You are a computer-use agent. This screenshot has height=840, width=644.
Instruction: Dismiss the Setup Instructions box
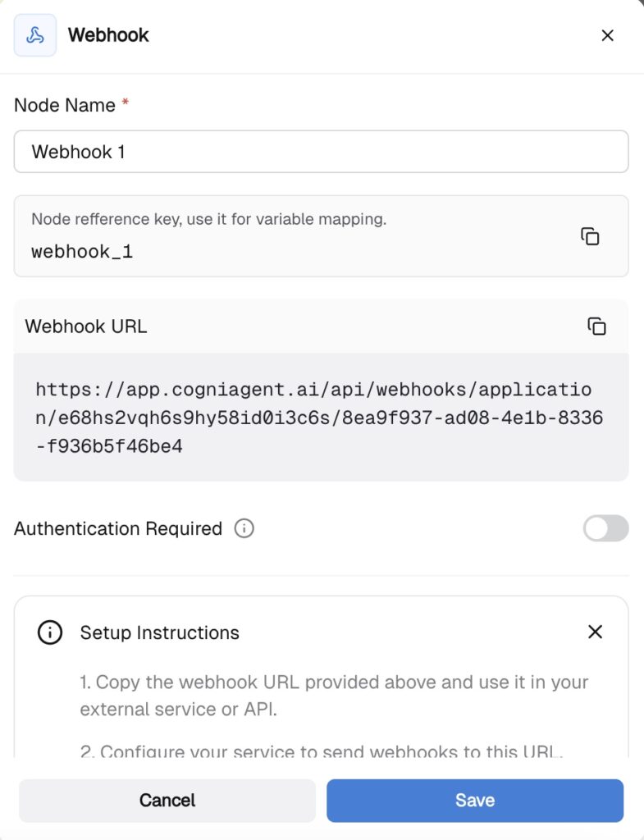coord(596,632)
